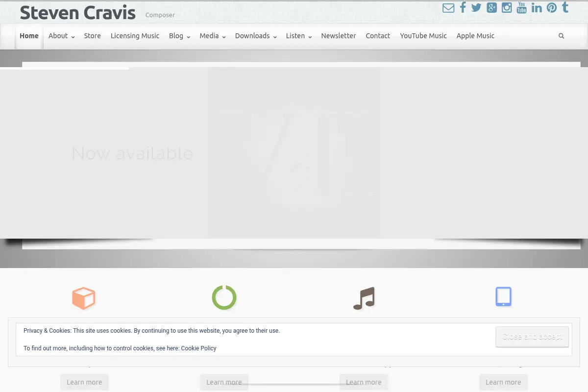Click Close and accept cookie button
The image size is (588, 392).
tap(532, 337)
